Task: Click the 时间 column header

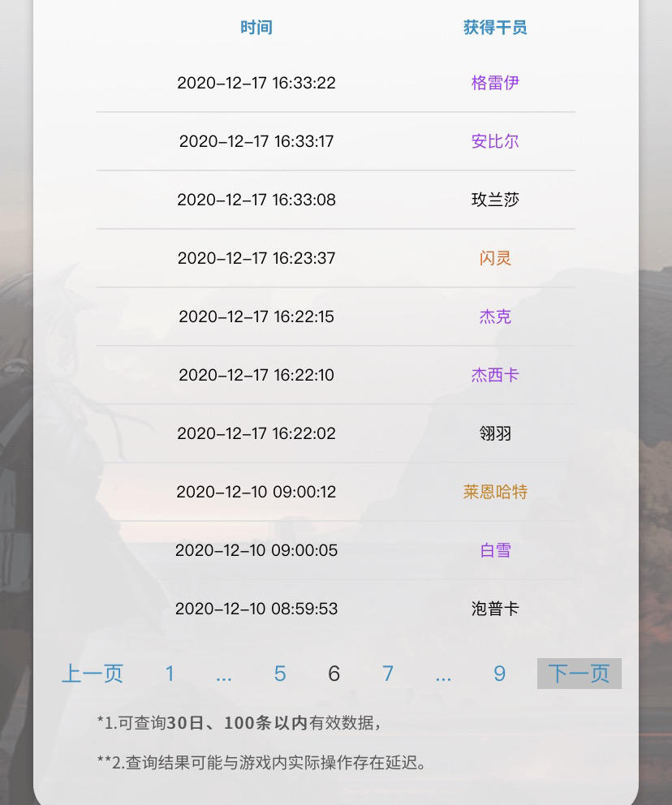Action: (256, 28)
